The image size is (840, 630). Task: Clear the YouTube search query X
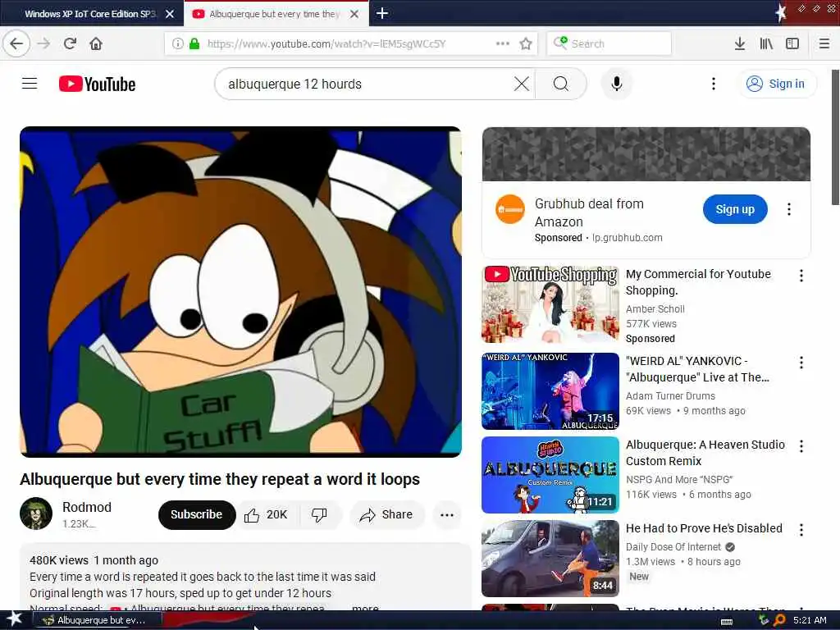pyautogui.click(x=521, y=84)
